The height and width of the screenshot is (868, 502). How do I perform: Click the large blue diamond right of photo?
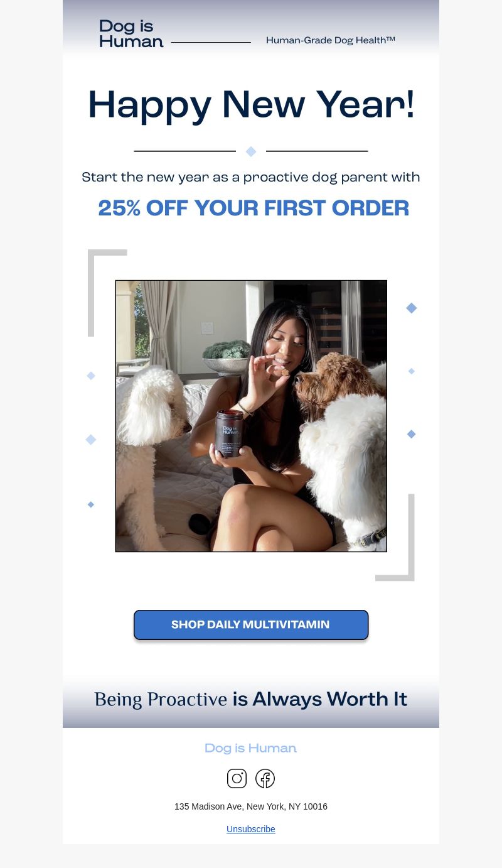pyautogui.click(x=412, y=308)
